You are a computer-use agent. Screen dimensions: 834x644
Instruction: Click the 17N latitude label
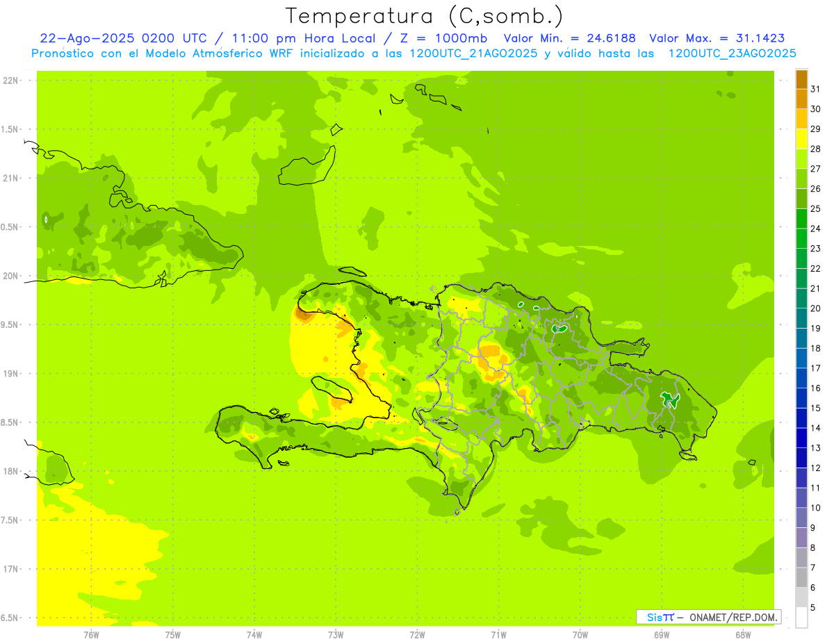coord(10,570)
